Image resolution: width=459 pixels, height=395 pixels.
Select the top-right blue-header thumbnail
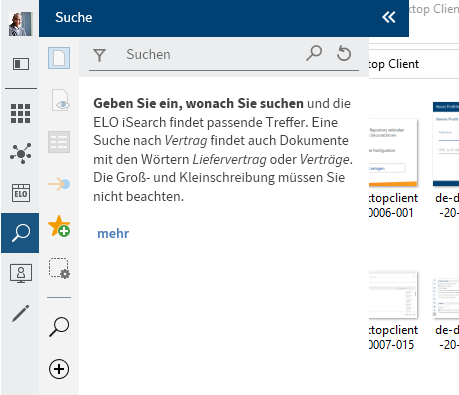pos(446,144)
